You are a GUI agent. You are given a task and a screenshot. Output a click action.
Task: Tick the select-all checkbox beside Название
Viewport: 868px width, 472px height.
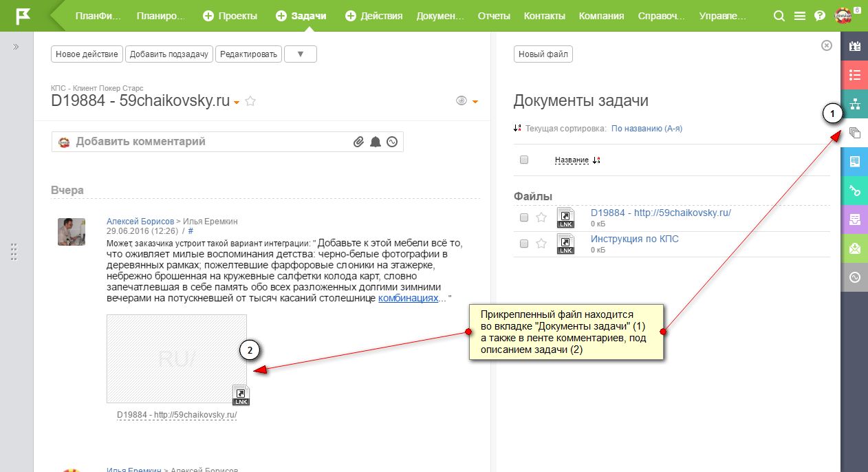[x=524, y=160]
